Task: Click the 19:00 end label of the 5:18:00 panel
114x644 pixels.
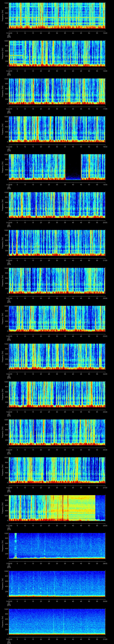Action: [105, 184]
